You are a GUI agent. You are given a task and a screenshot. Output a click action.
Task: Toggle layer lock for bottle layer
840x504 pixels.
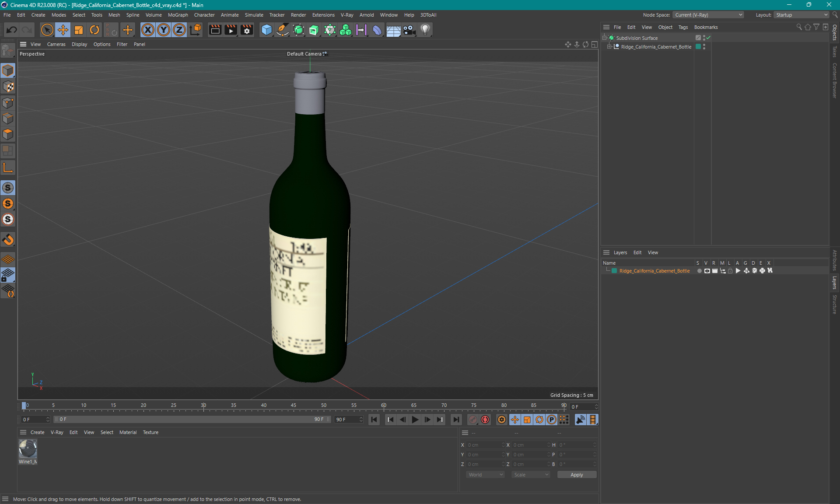coord(730,271)
